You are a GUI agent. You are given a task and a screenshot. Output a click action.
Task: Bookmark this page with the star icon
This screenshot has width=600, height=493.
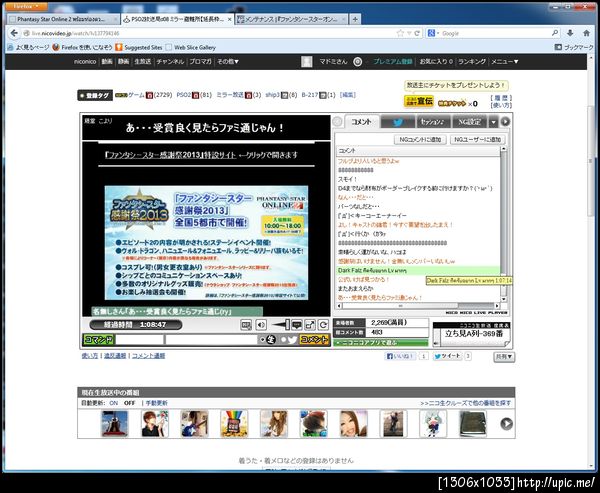400,33
